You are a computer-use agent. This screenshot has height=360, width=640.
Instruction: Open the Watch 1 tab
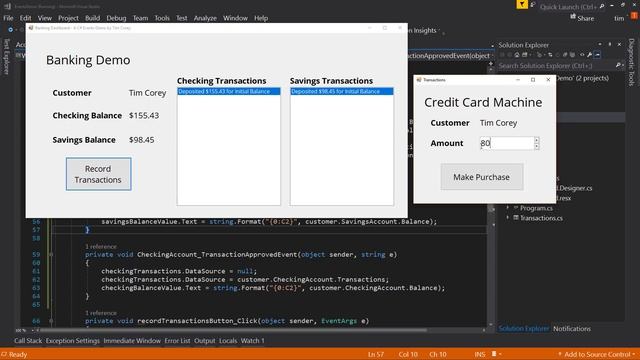click(252, 340)
